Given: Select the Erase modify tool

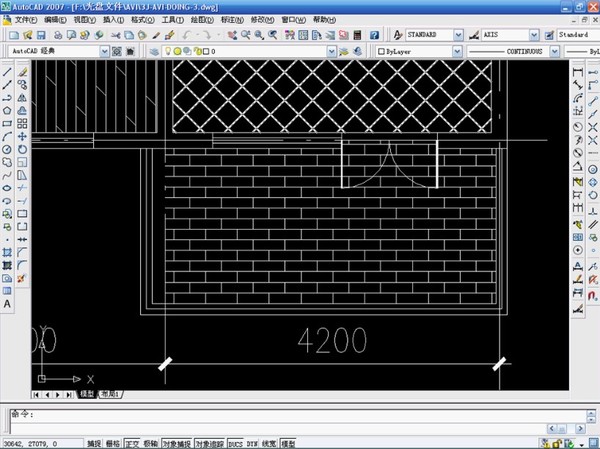Looking at the screenshot, I should pos(22,72).
